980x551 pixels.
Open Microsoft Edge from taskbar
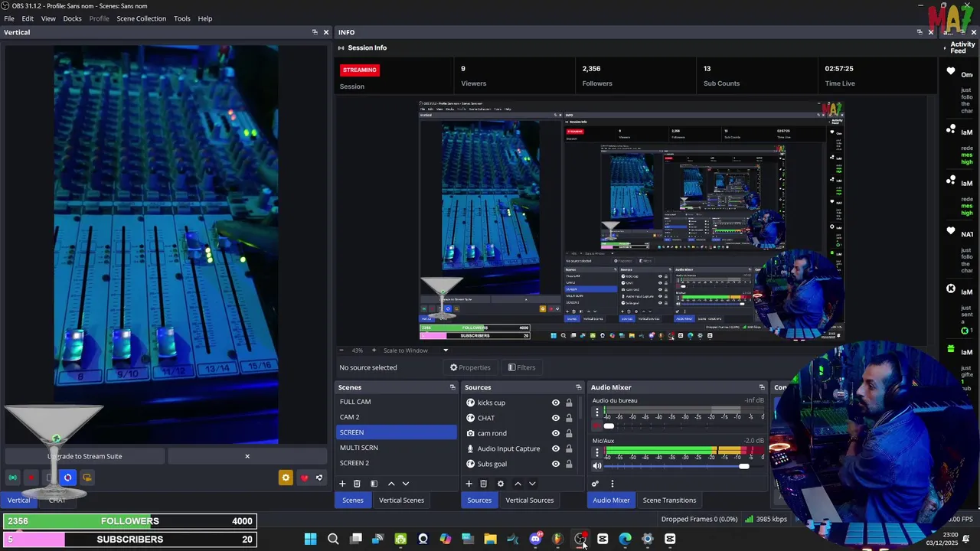click(x=625, y=539)
